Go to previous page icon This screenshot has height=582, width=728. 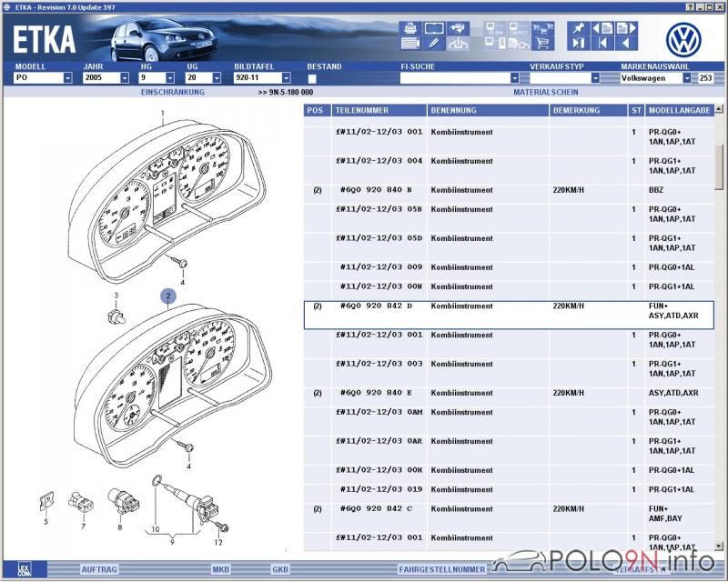pyautogui.click(x=602, y=29)
